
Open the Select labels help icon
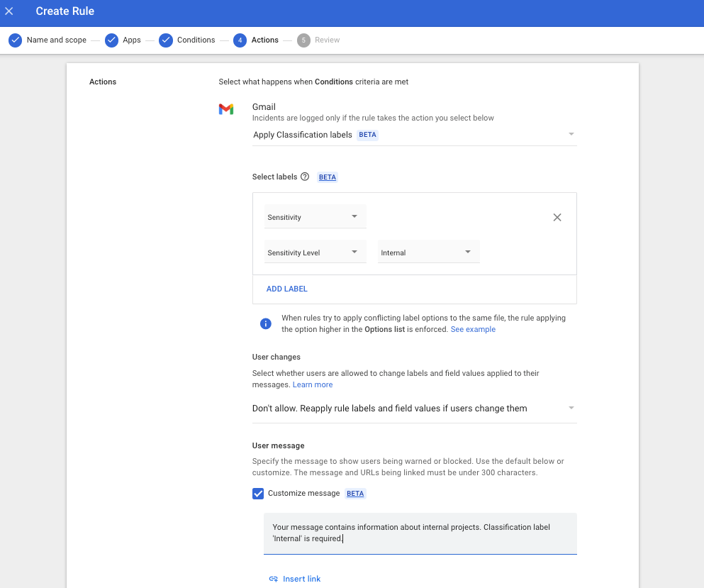point(305,177)
